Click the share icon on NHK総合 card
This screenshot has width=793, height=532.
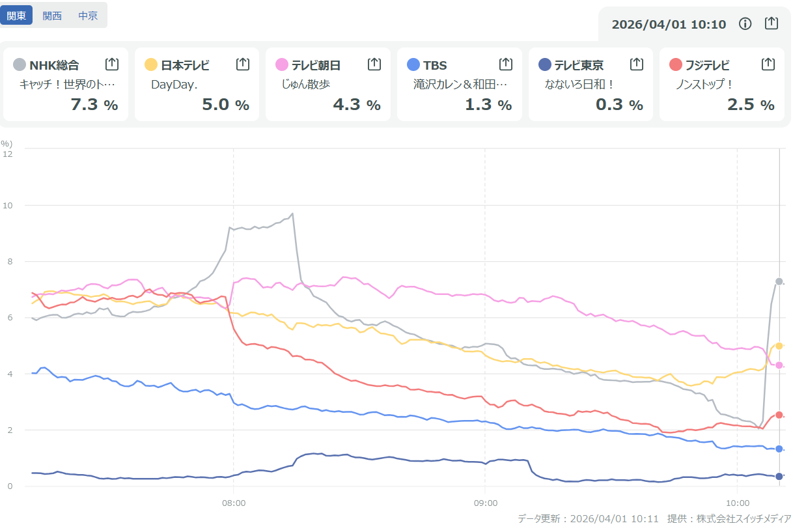[111, 64]
